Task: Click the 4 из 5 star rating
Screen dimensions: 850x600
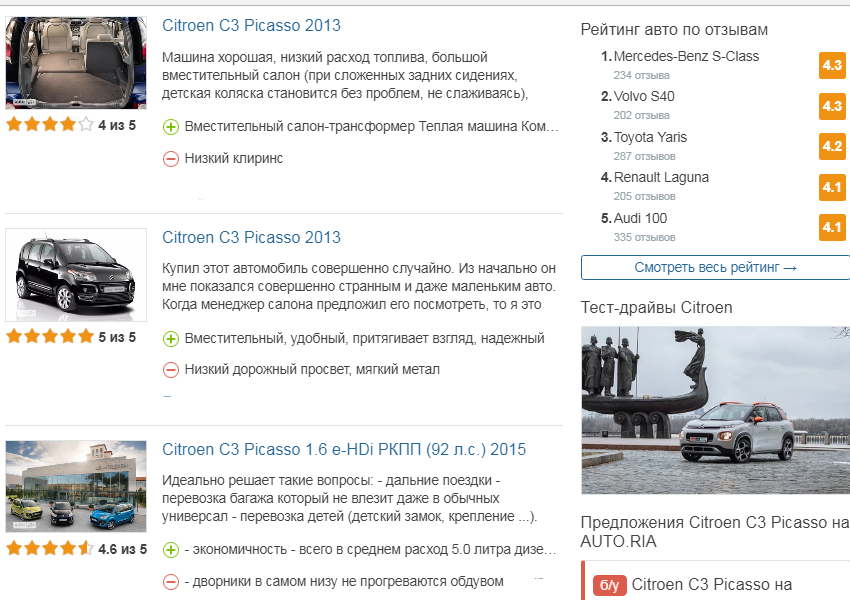Action: 71,125
